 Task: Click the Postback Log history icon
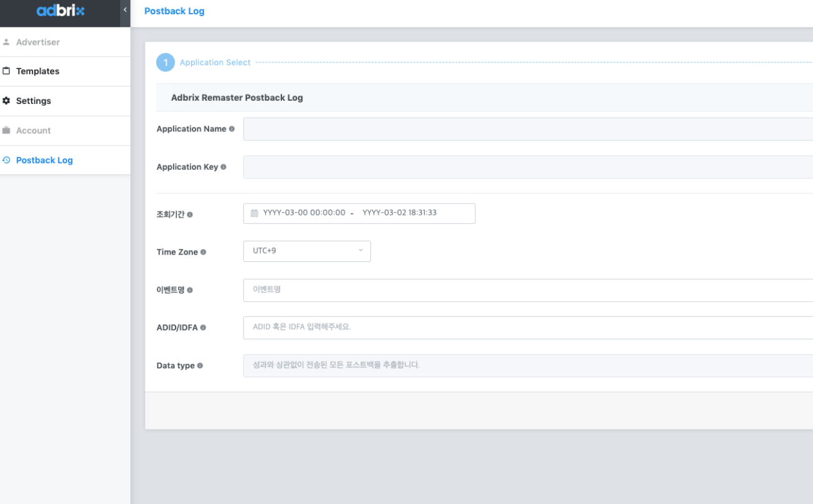coord(6,160)
